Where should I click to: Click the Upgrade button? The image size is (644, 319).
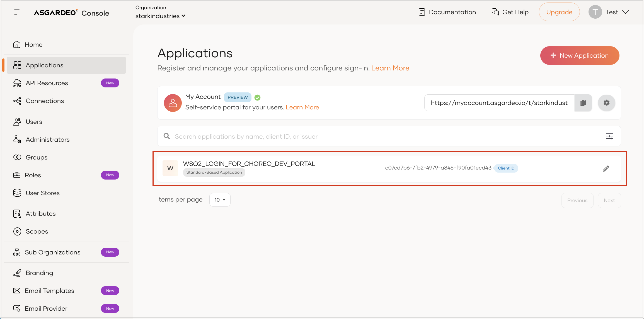(x=559, y=12)
